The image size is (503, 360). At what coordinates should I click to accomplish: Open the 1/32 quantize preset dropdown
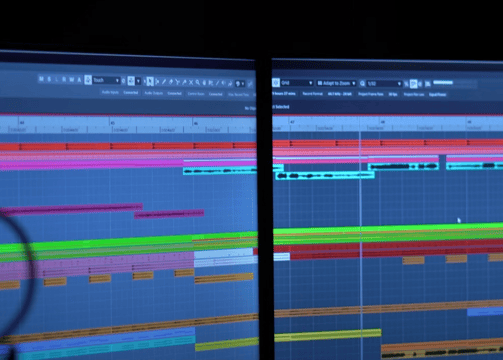click(x=384, y=84)
